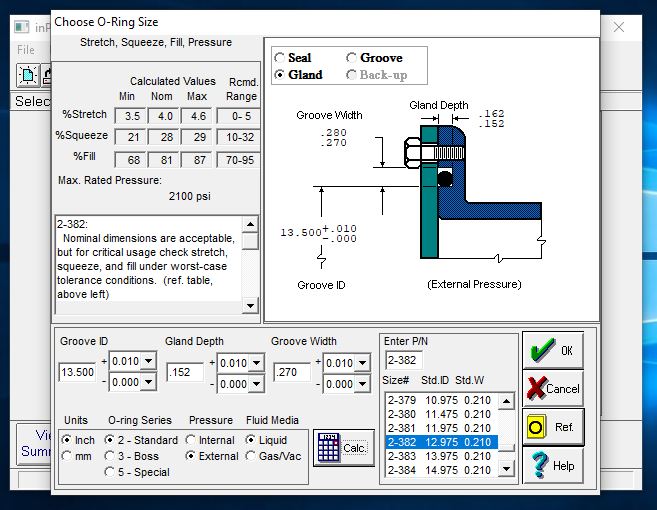Choose Inch units
Viewport: 657px width, 510px height.
[x=78, y=440]
